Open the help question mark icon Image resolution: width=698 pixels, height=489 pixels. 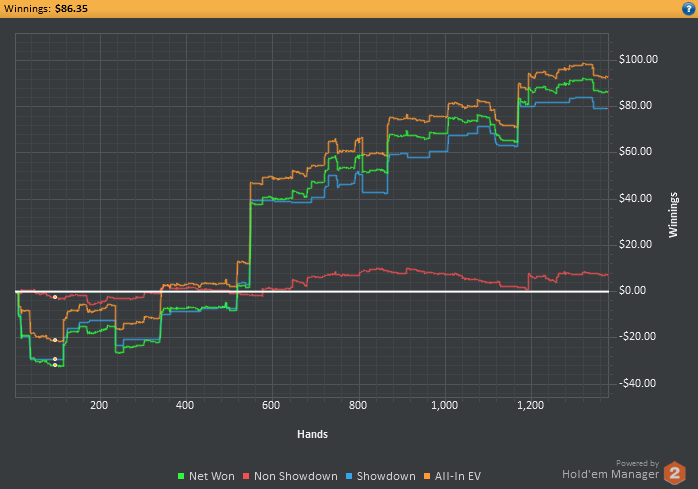688,8
